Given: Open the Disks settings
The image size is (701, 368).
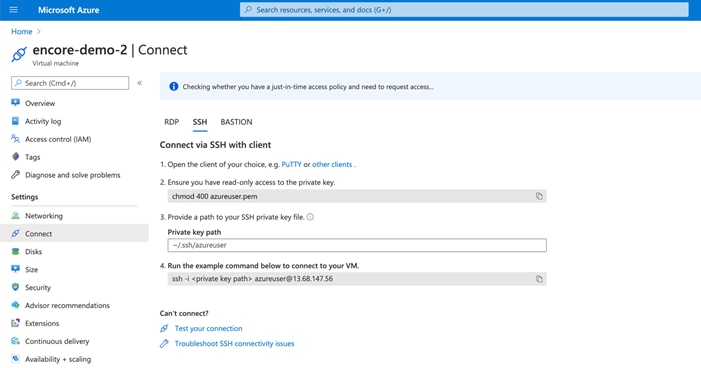Looking at the screenshot, I should (34, 251).
